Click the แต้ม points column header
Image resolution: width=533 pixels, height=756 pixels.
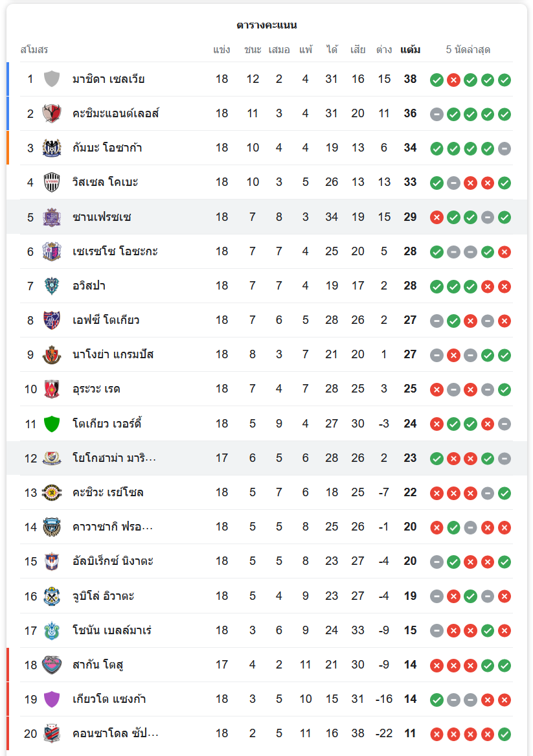(410, 50)
